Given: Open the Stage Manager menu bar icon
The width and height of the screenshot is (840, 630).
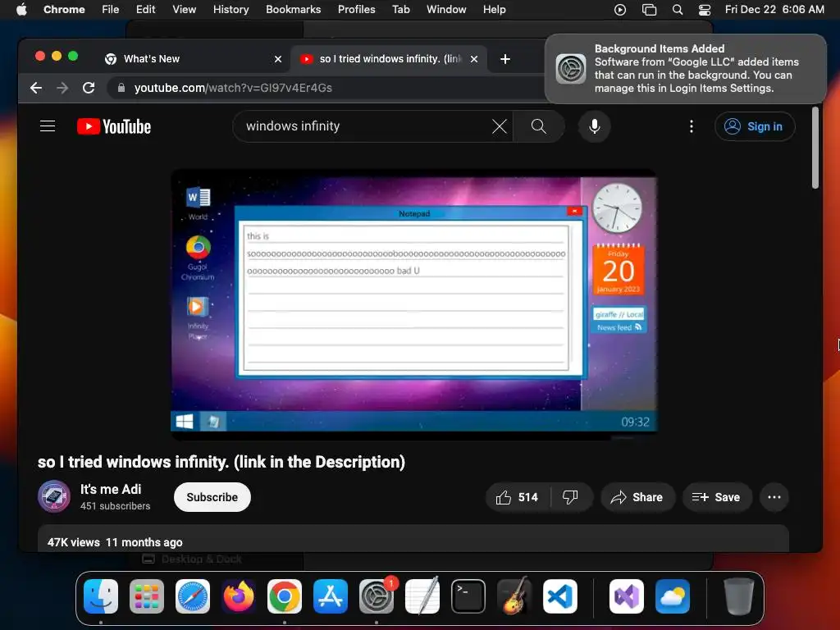Looking at the screenshot, I should 649,10.
